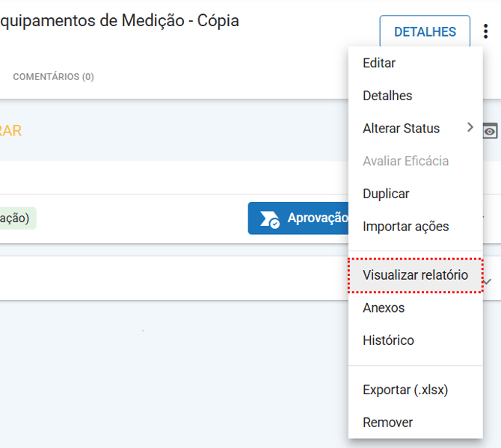Click the green status tag label

pos(16,218)
